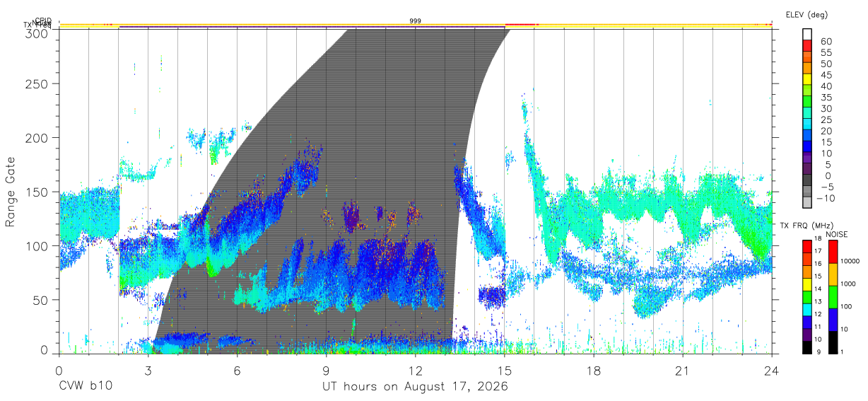The height and width of the screenshot is (401, 868).
Task: Click the 55 label on ELEV colorbar
Action: (826, 52)
